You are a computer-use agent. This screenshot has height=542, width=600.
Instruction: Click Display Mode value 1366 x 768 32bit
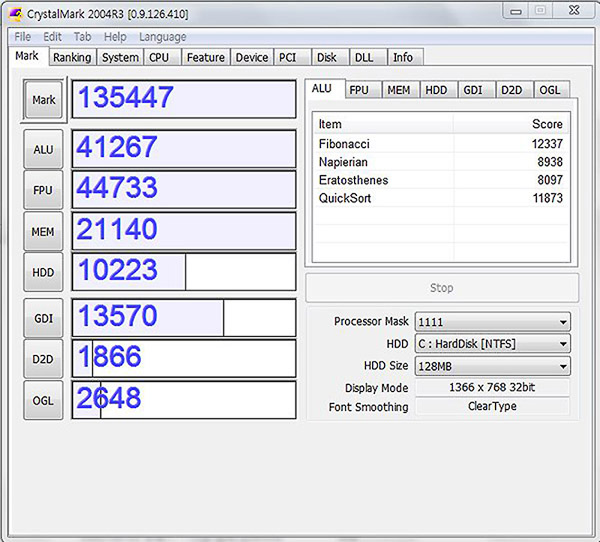[x=492, y=387]
